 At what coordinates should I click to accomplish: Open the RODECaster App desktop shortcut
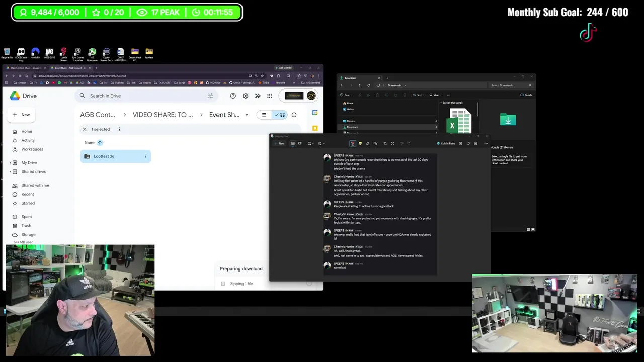click(21, 54)
